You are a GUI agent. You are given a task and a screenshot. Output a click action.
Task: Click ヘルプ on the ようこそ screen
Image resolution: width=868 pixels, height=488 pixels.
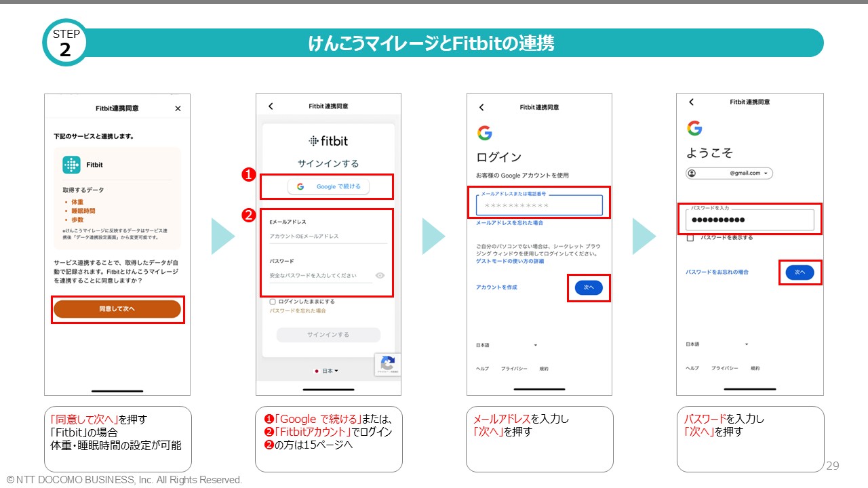coord(692,368)
